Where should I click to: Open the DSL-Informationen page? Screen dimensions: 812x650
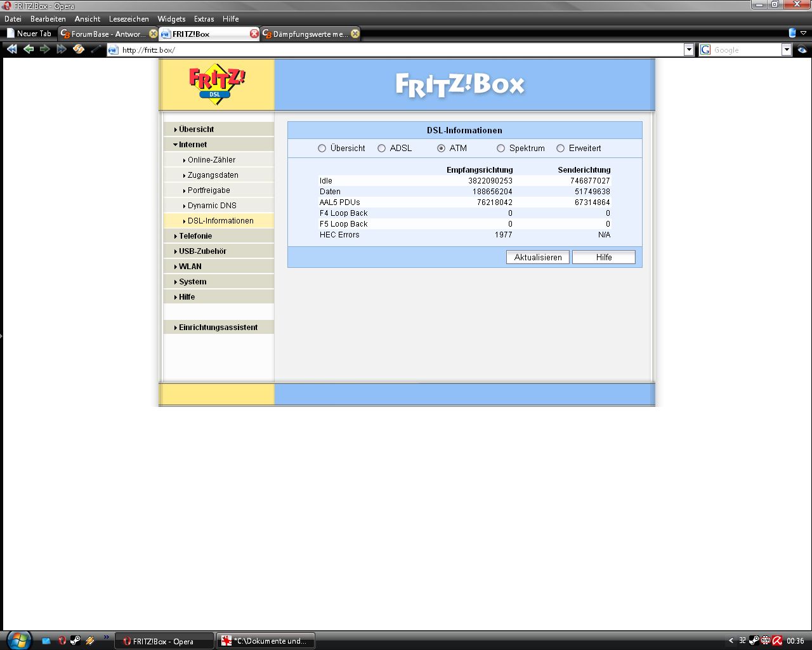(x=219, y=220)
